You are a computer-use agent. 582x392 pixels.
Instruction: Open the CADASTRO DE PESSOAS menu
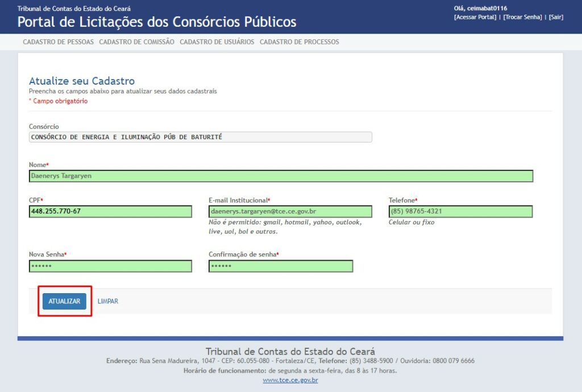[58, 42]
